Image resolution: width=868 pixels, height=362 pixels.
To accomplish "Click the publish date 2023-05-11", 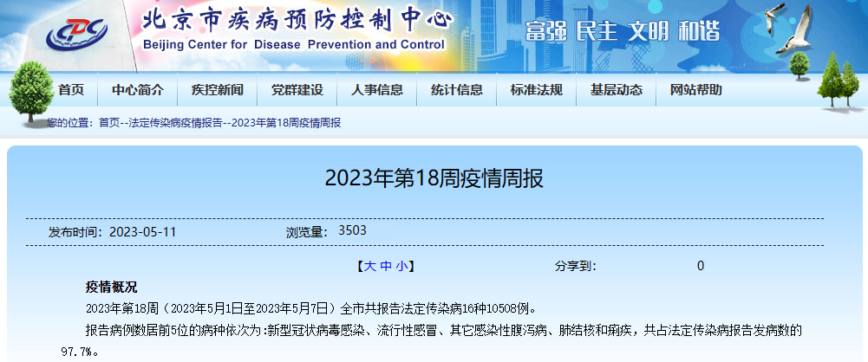I will [142, 232].
